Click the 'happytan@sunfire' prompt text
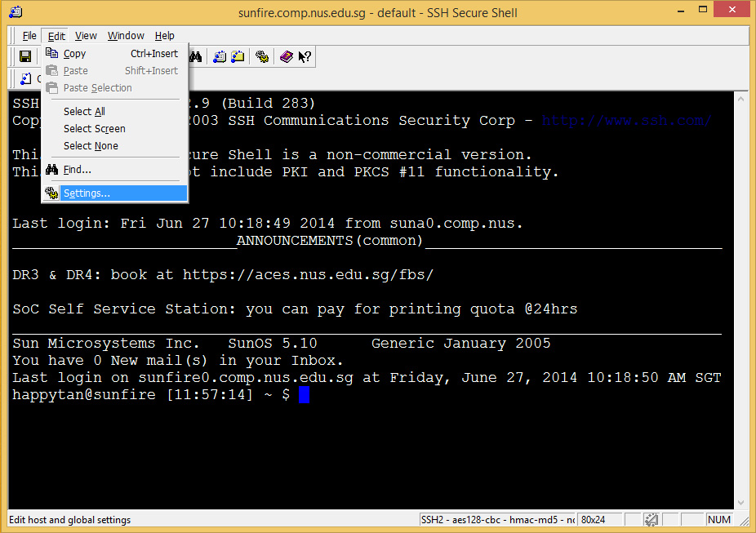The image size is (756, 533). tap(84, 395)
